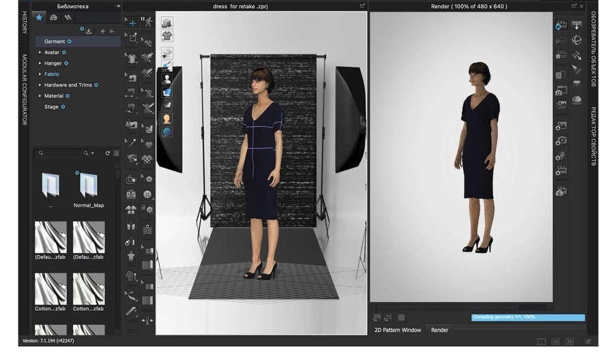Expand more tools with double chevron
Image resolution: width=614 pixels, height=364 pixels.
pyautogui.click(x=131, y=331)
